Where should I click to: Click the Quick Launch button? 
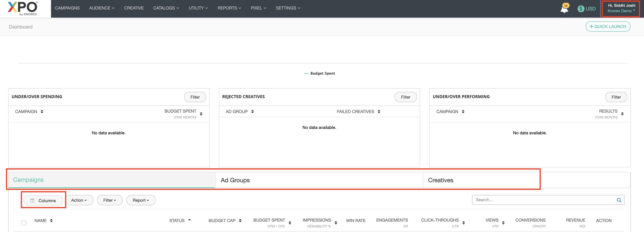click(x=608, y=26)
